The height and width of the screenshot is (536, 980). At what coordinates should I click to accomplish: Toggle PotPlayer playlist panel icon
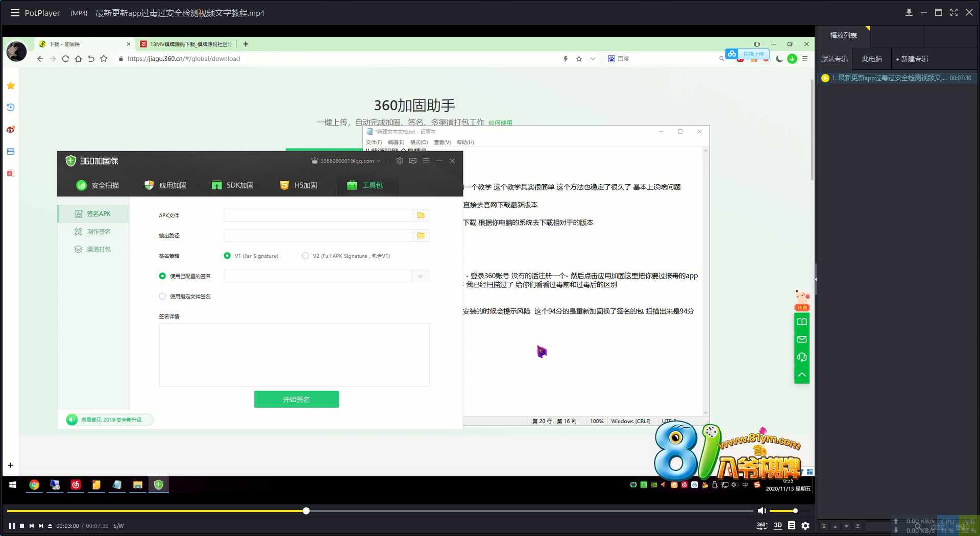tap(792, 525)
